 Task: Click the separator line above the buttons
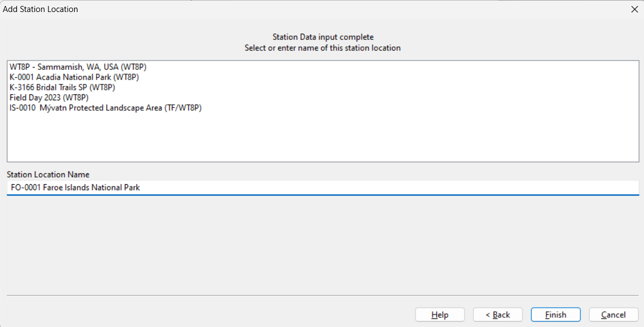pyautogui.click(x=322, y=296)
